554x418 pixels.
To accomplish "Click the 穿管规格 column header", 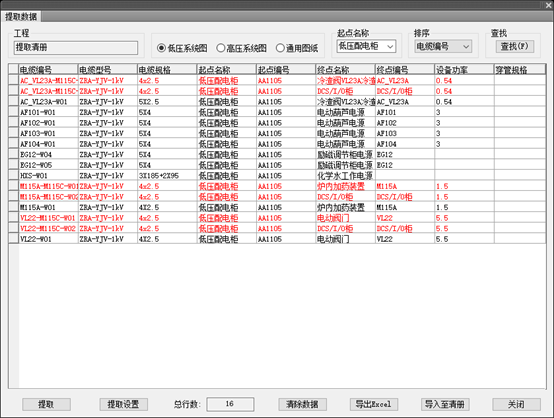I will click(520, 70).
